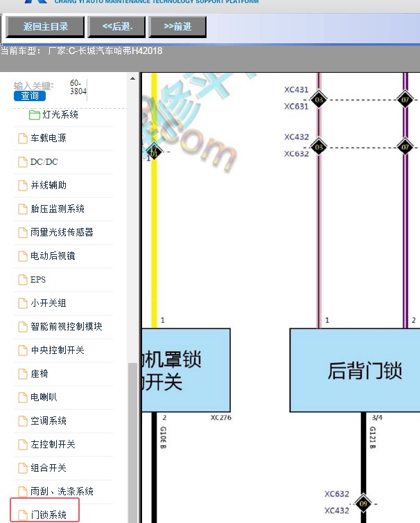Open the 门锁系统 entry
Image resolution: width=420 pixels, height=523 pixels.
(x=49, y=515)
